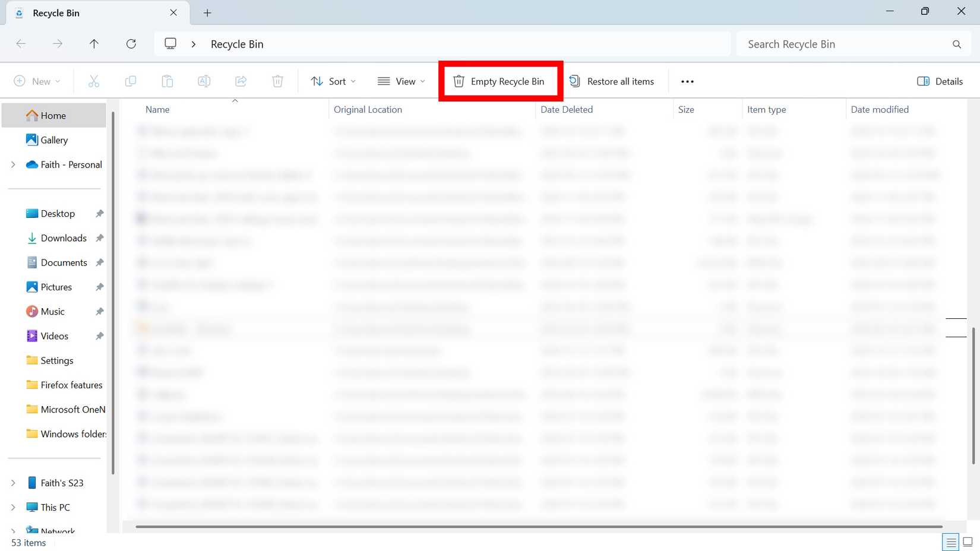The width and height of the screenshot is (980, 551).
Task: Click the Delete trash icon in toolbar
Action: click(x=277, y=81)
